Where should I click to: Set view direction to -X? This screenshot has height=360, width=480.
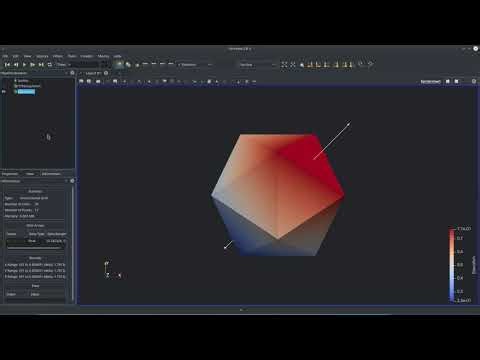point(319,65)
